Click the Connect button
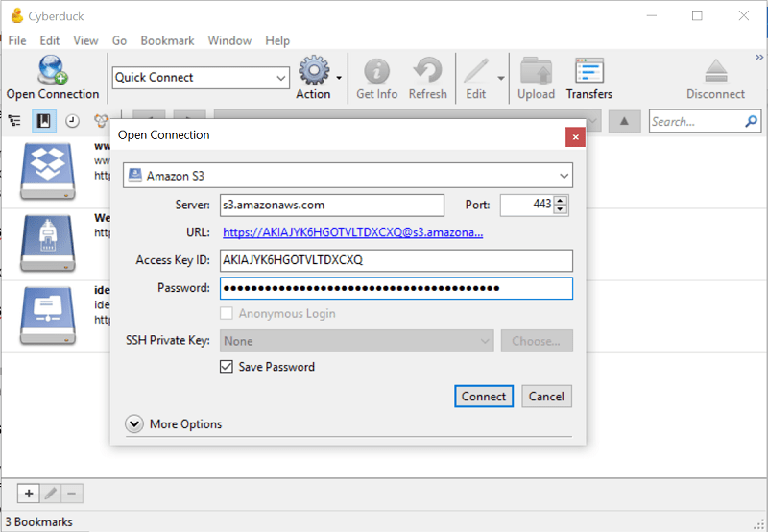The image size is (768, 532). pos(484,396)
